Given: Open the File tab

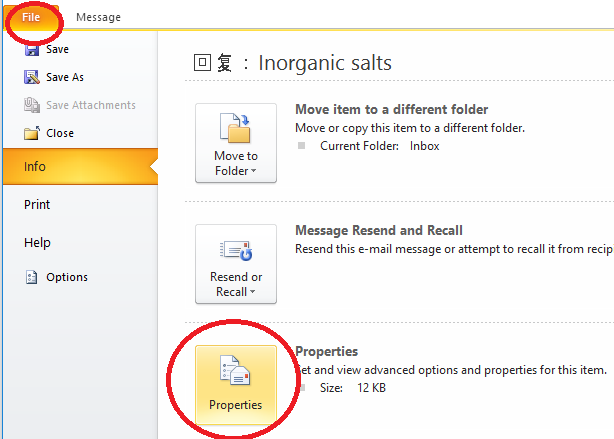Looking at the screenshot, I should coord(31,17).
